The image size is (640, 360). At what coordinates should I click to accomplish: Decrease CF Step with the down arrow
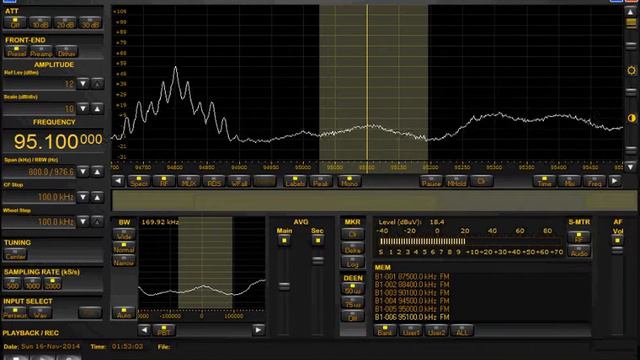point(83,197)
